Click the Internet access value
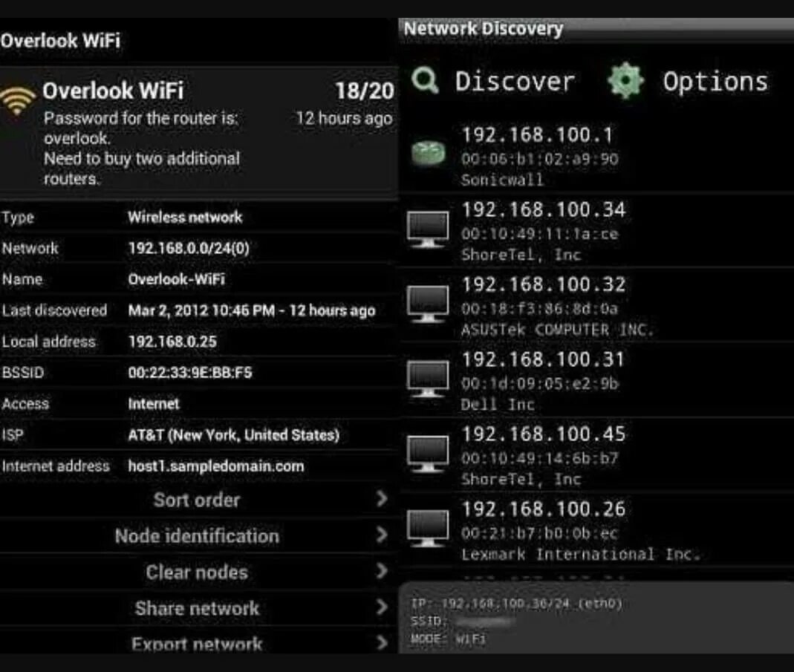This screenshot has width=794, height=672. point(154,404)
